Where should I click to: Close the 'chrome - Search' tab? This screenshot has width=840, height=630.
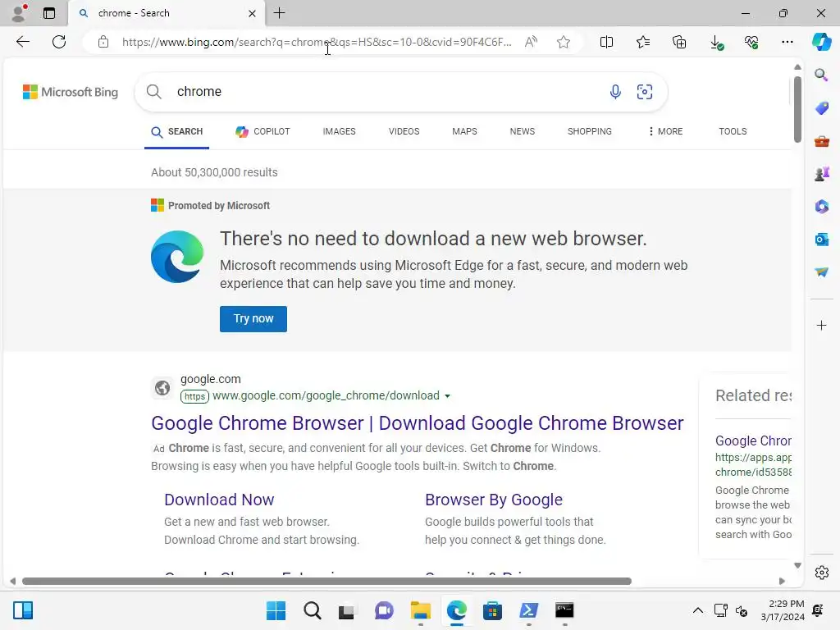(x=252, y=13)
